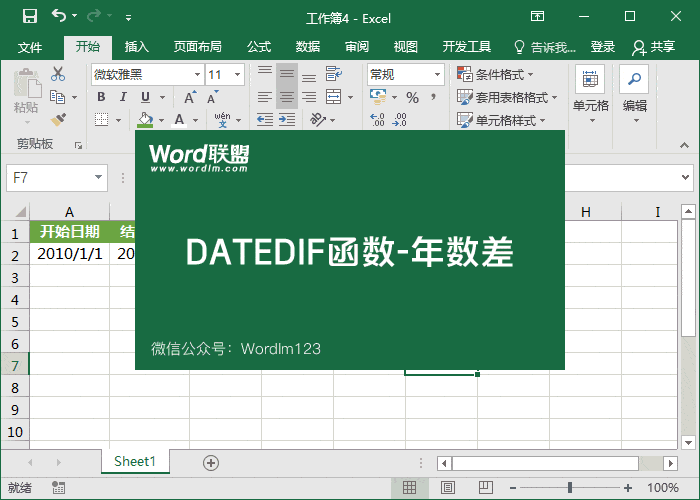This screenshot has width=700, height=500.
Task: Click the Save icon in quick access toolbar
Action: pyautogui.click(x=29, y=17)
